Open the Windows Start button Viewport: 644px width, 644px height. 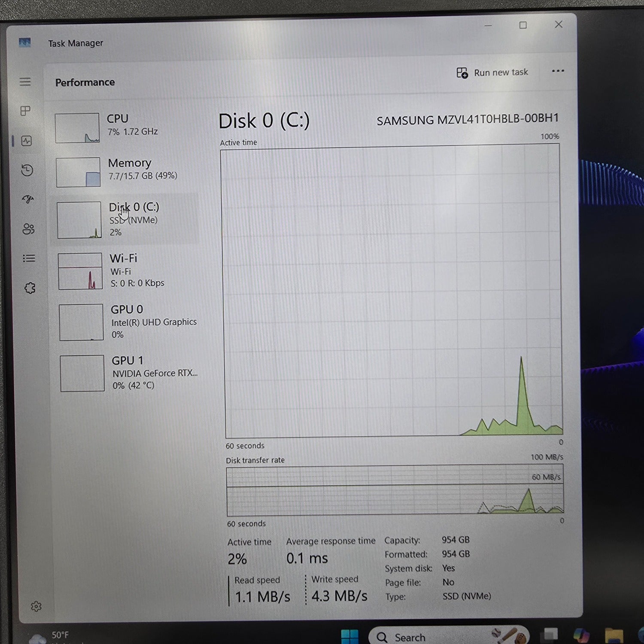click(x=349, y=636)
